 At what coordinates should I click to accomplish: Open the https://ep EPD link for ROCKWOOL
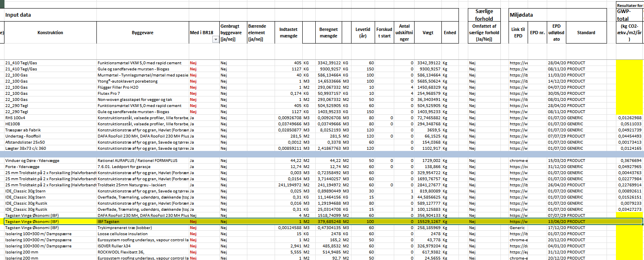click(518, 252)
